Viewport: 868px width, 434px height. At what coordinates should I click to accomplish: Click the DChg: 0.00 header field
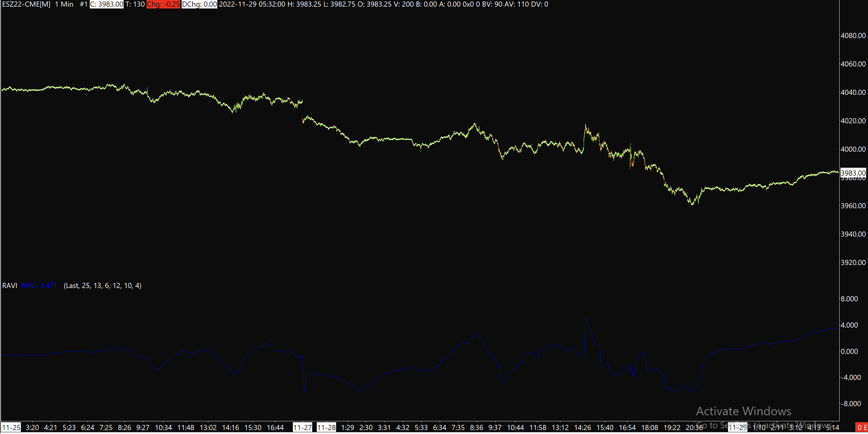click(199, 4)
